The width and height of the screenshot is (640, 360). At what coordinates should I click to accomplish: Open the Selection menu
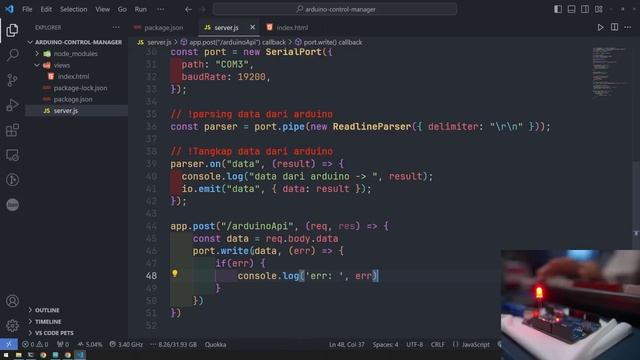point(73,9)
